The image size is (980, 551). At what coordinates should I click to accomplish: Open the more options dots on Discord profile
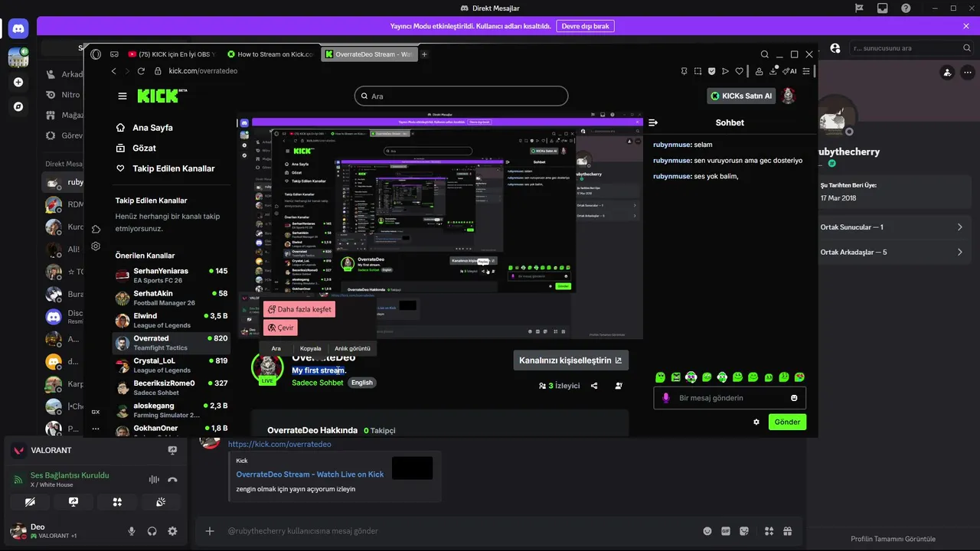point(967,73)
